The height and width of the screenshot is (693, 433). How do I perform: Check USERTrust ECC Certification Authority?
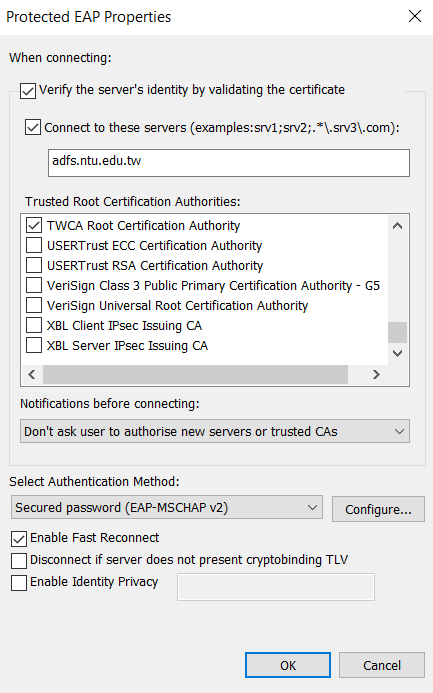coord(34,245)
